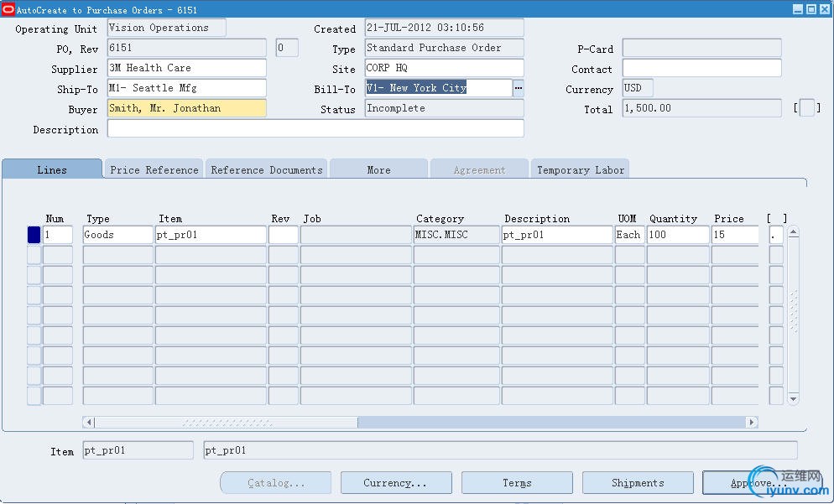
Task: Click the flexfield cell at end of line 1
Action: click(x=776, y=235)
